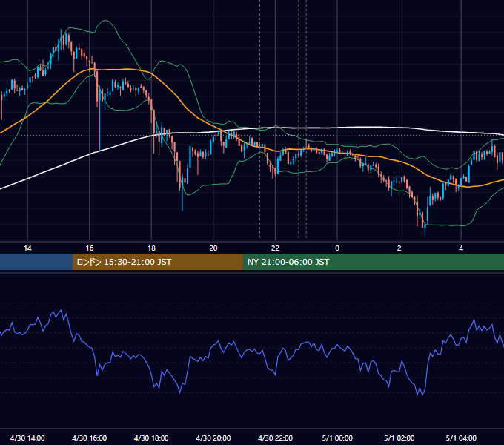Click the time axis label 4
504x445 pixels.
pos(461,248)
